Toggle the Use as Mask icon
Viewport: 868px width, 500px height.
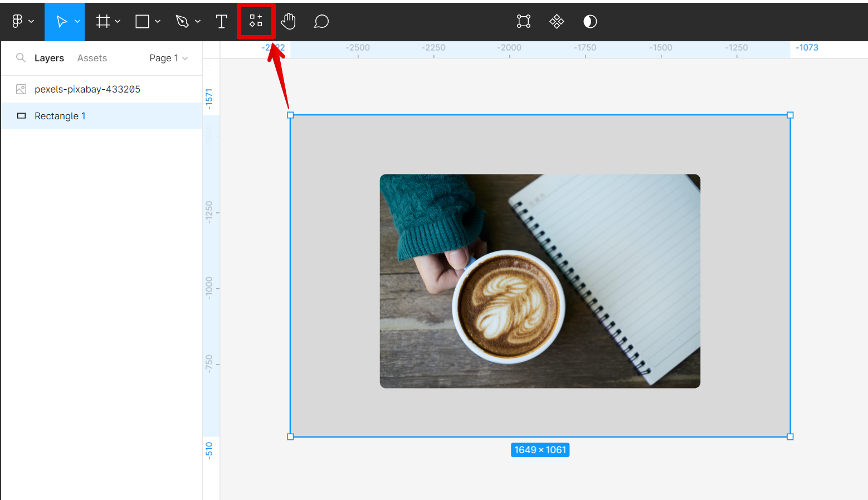[x=590, y=21]
